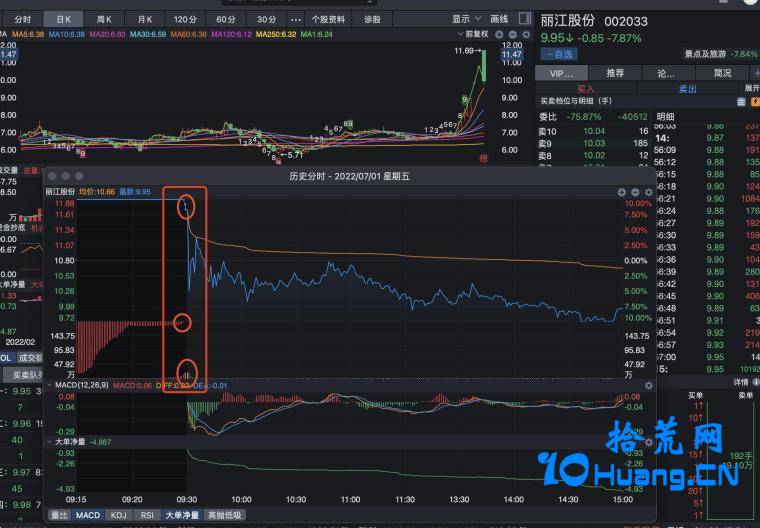The image size is (760, 528).
Task: Click the red close dot of 历史分时 window
Action: click(x=52, y=176)
